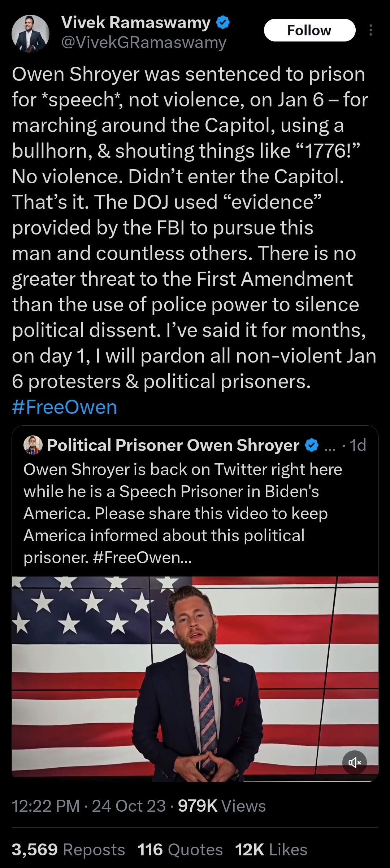
Task: View the 12K Likes list
Action: [x=271, y=850]
